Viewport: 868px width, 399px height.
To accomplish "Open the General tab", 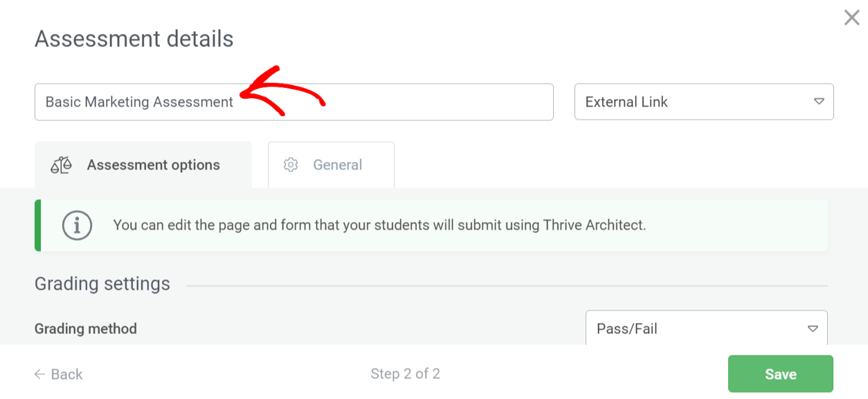I will [x=331, y=165].
